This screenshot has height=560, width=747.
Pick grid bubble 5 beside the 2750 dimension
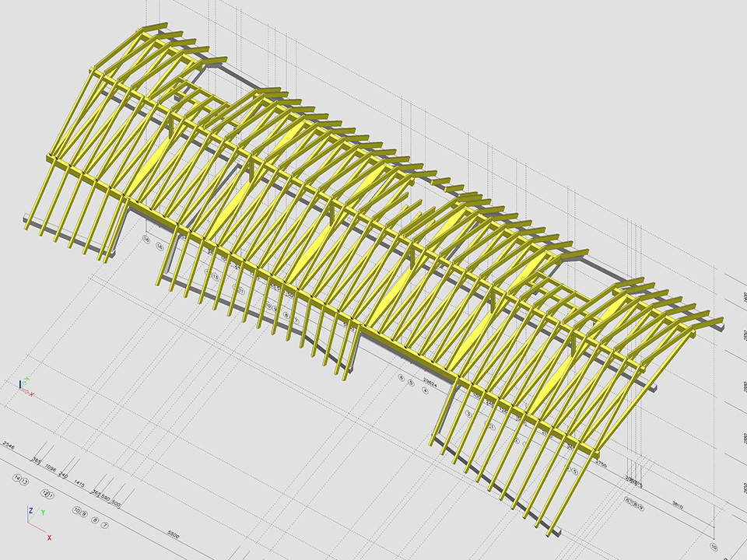point(574,471)
